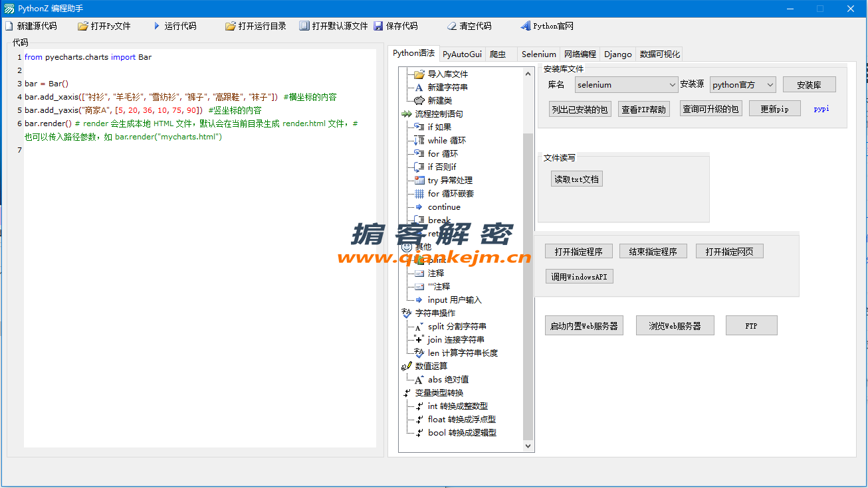
Task: Click 列出已安装的包 button
Action: click(580, 110)
